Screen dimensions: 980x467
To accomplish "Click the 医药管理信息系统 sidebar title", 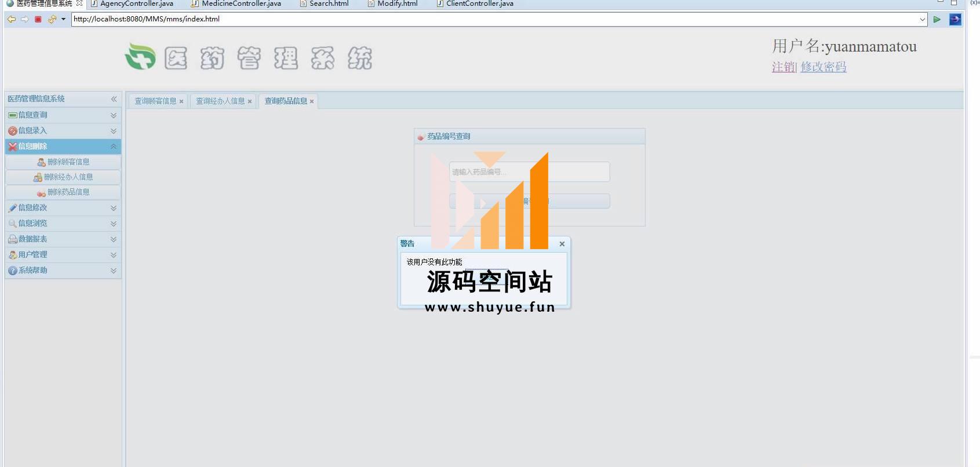I will coord(36,99).
